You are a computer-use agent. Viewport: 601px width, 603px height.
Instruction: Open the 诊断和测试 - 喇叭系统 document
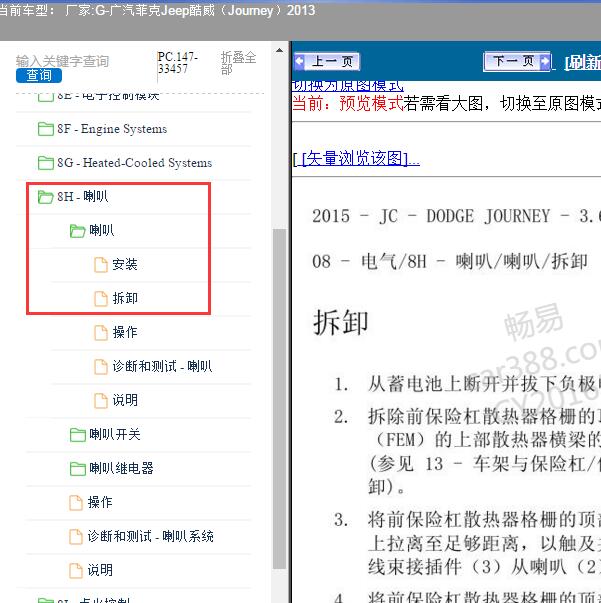[150, 536]
